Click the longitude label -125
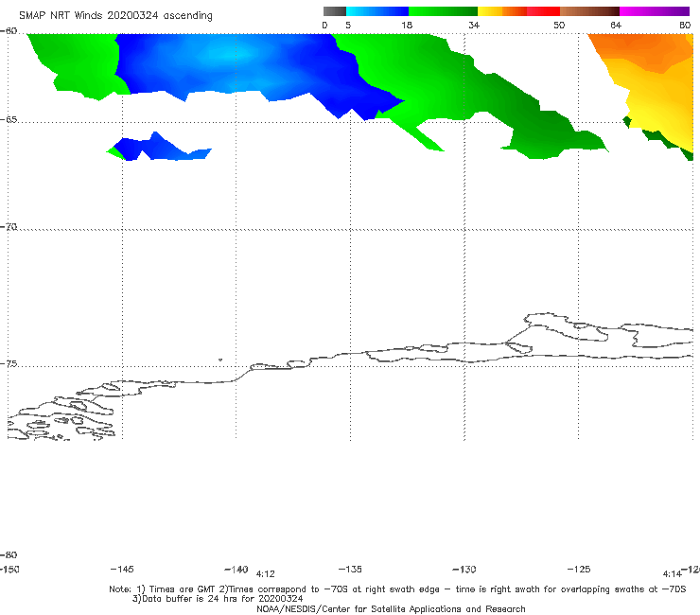700x615 pixels. click(579, 569)
